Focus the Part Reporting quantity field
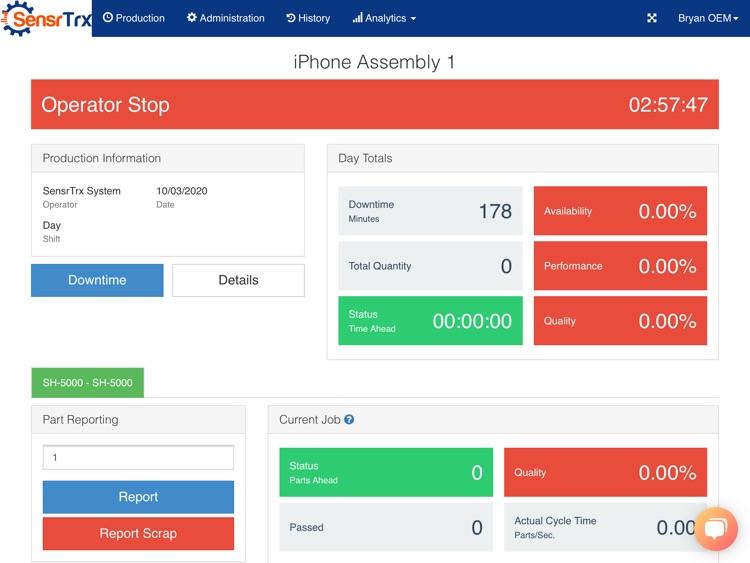This screenshot has width=750, height=563. click(x=138, y=457)
